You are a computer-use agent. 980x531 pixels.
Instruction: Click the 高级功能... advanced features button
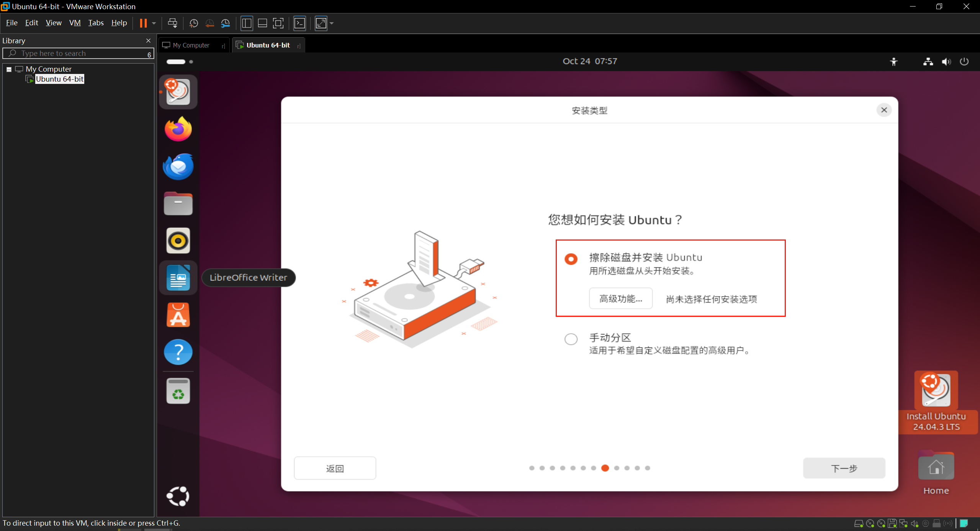pyautogui.click(x=620, y=299)
